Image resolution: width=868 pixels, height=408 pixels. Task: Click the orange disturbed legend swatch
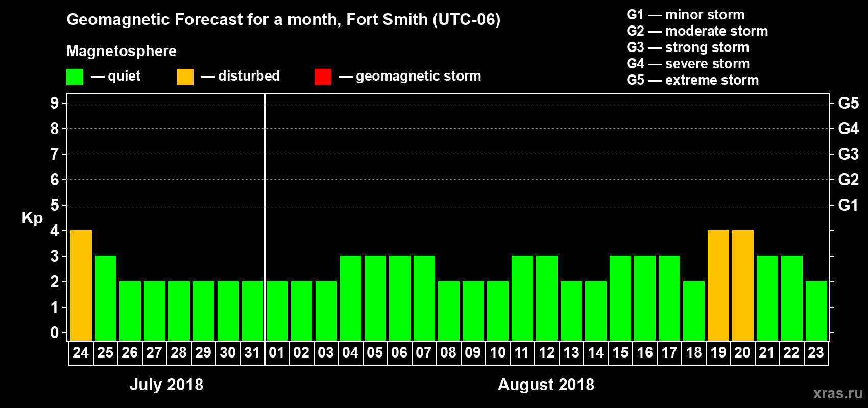pos(185,77)
